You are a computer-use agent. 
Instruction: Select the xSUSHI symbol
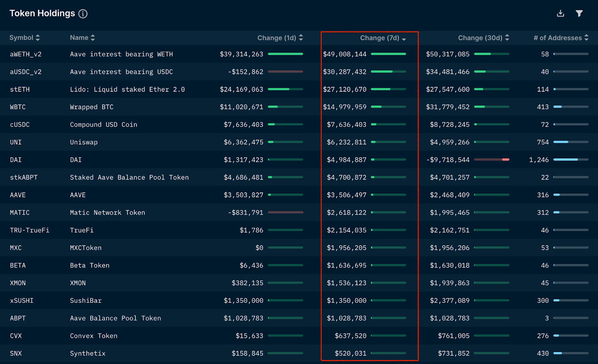[22, 301]
